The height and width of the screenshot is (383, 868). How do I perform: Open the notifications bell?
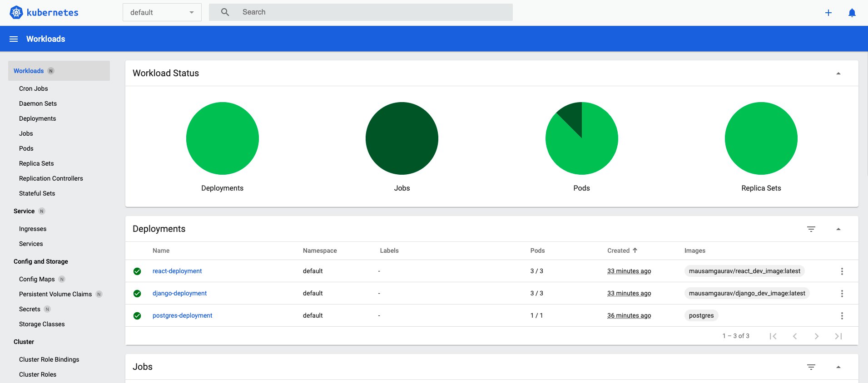pos(852,13)
